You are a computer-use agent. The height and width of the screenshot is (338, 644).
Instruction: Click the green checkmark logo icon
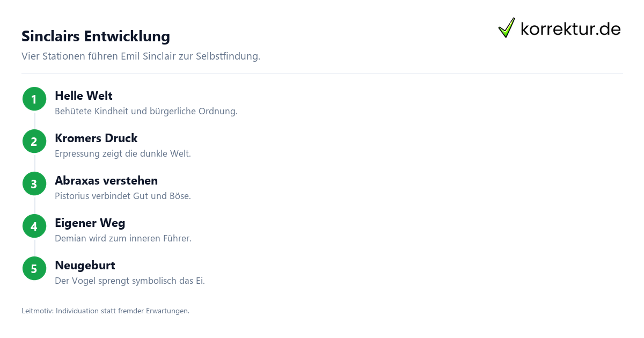[x=507, y=28]
